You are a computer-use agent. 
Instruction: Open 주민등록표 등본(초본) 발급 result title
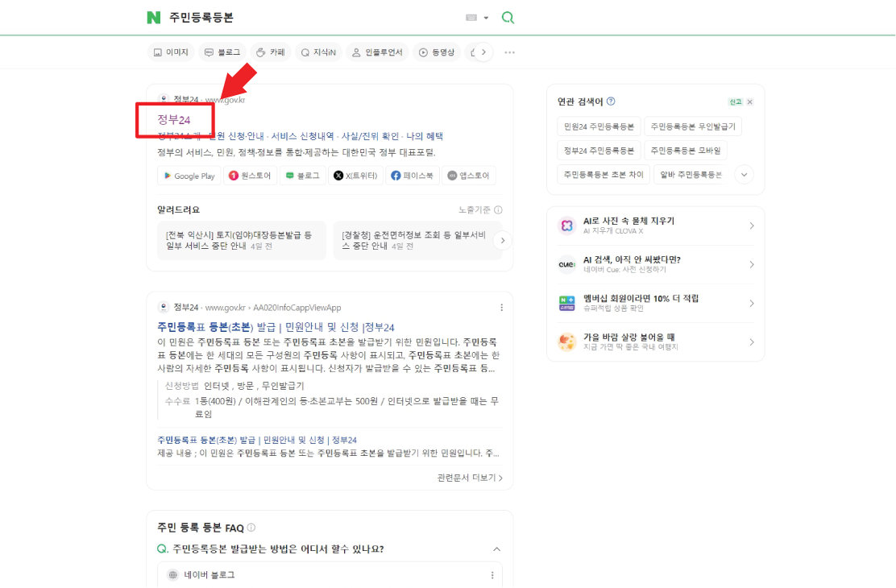[x=276, y=327]
